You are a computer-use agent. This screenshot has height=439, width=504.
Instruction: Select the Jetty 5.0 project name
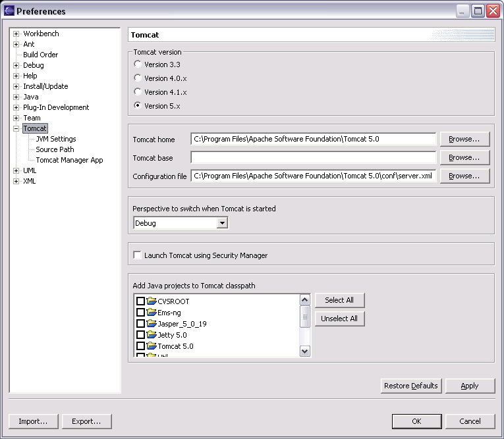173,335
